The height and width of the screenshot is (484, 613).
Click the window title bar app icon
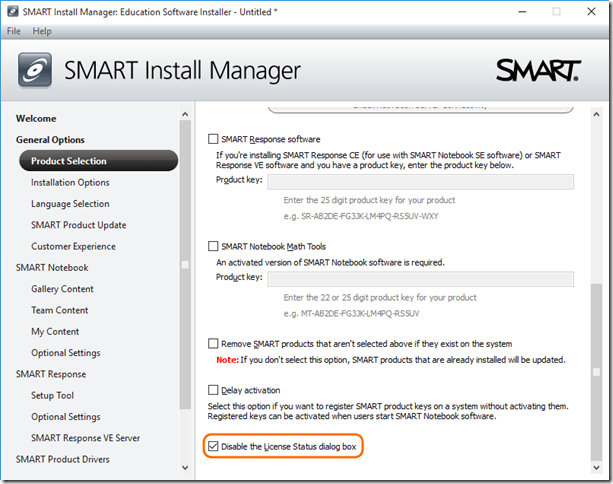tap(12, 11)
